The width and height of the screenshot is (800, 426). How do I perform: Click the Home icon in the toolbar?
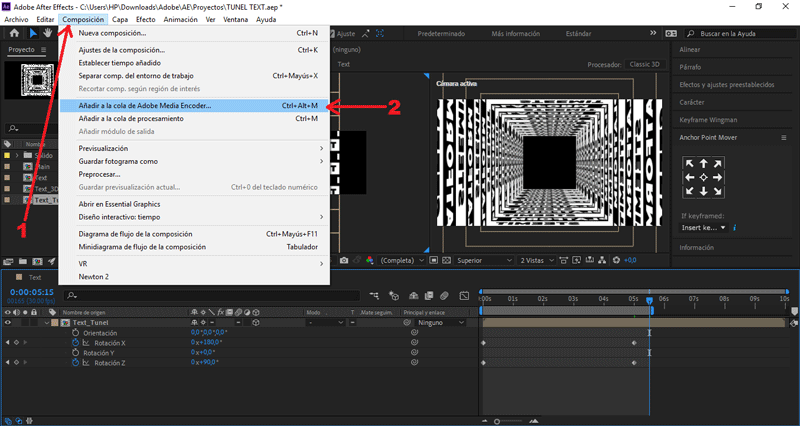12,33
